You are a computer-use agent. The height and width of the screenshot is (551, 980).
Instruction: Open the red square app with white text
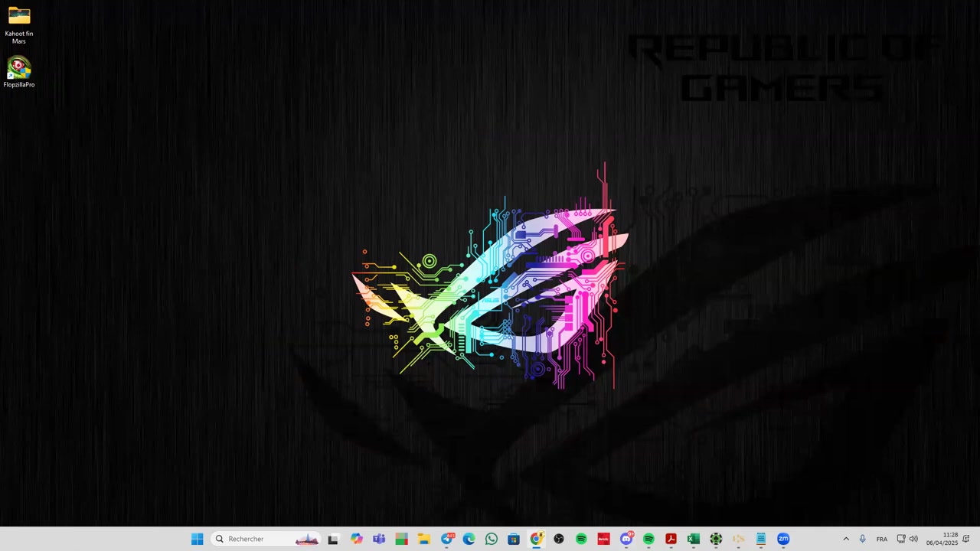603,539
